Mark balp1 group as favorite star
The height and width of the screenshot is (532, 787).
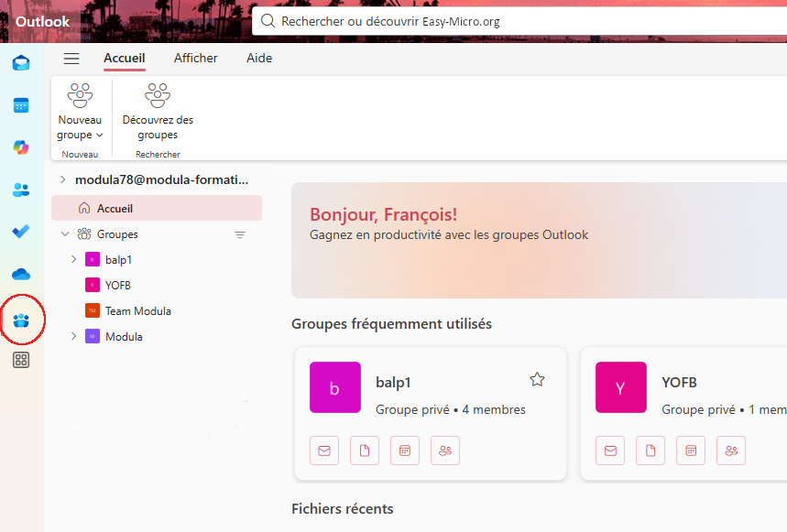tap(537, 380)
